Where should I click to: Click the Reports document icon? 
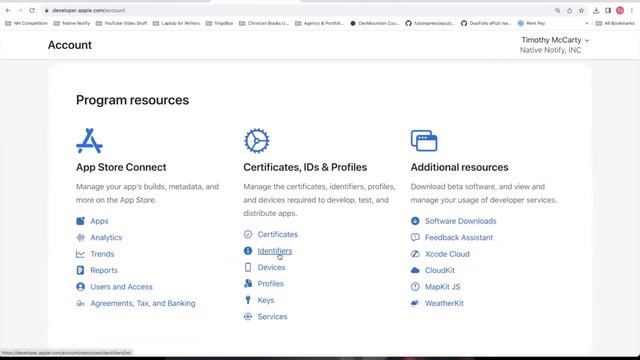click(x=80, y=270)
